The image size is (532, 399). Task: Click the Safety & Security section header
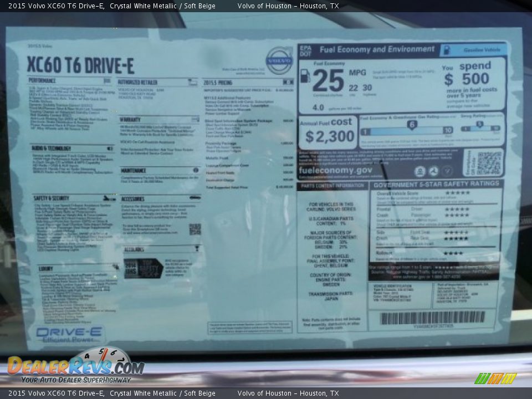point(52,198)
